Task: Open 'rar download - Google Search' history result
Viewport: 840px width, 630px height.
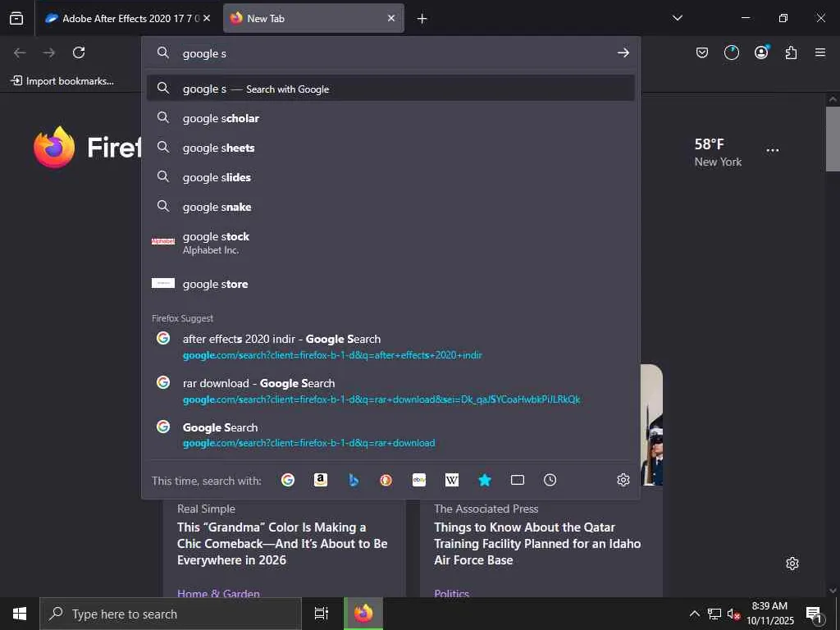Action: click(x=390, y=390)
